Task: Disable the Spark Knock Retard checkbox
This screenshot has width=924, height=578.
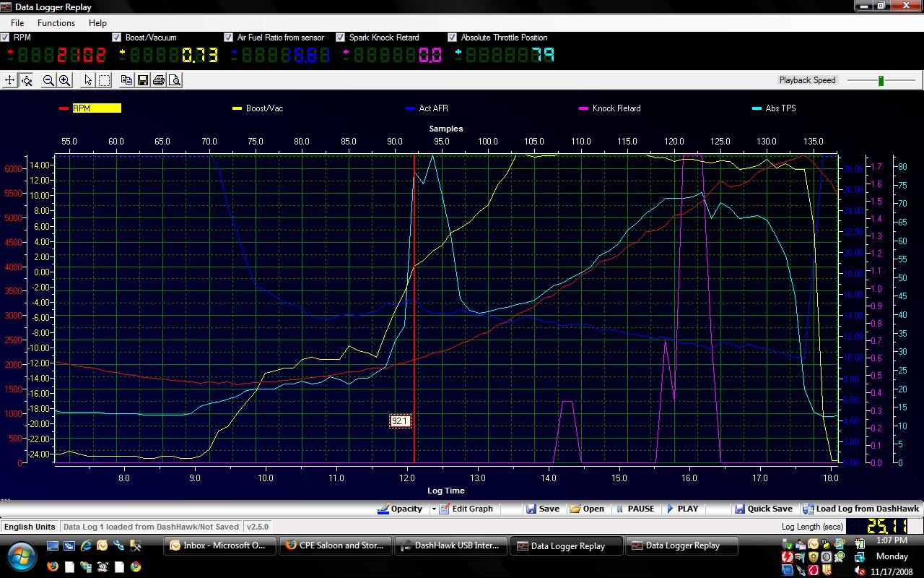Action: [x=341, y=38]
